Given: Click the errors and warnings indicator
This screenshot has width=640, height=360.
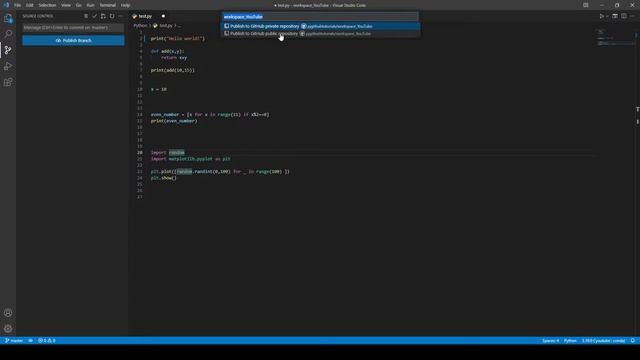Looking at the screenshot, I should tap(47, 340).
